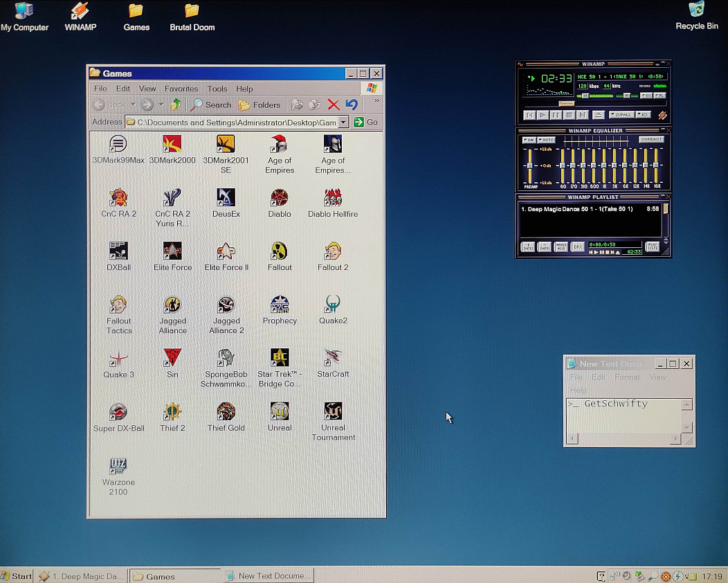
Task: Open the Tools menu in Explorer
Action: tap(217, 89)
